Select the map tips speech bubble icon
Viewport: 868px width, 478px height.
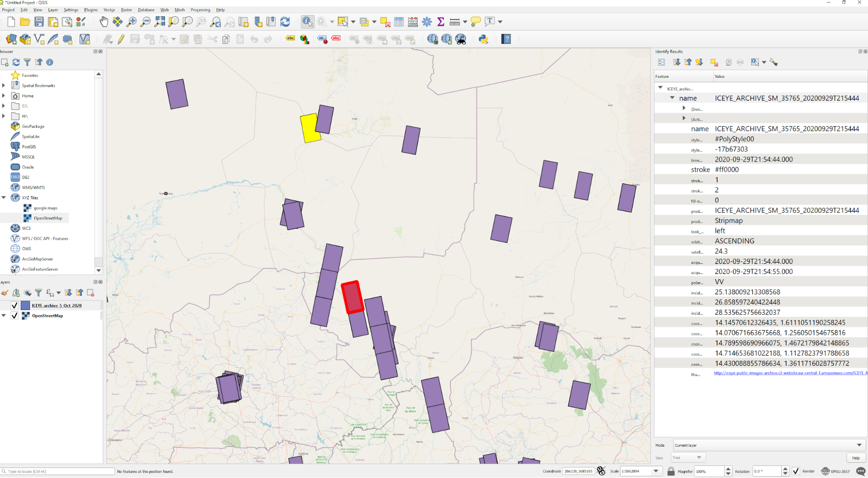(x=476, y=22)
